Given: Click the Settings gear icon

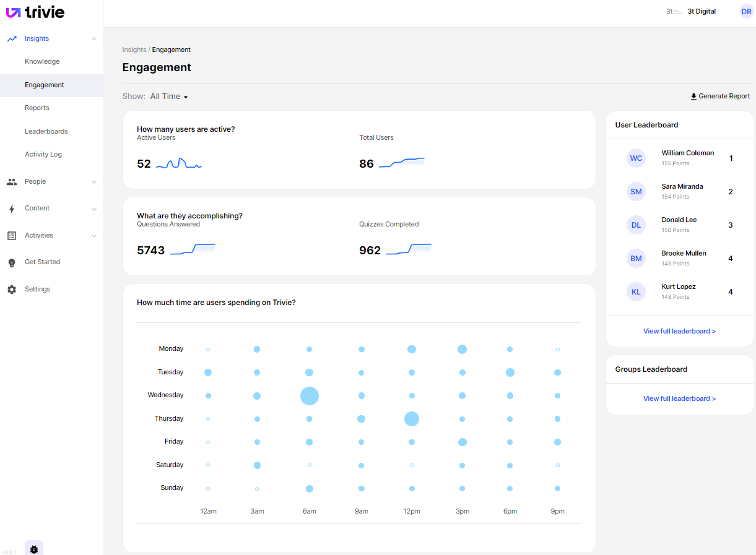Looking at the screenshot, I should point(12,290).
